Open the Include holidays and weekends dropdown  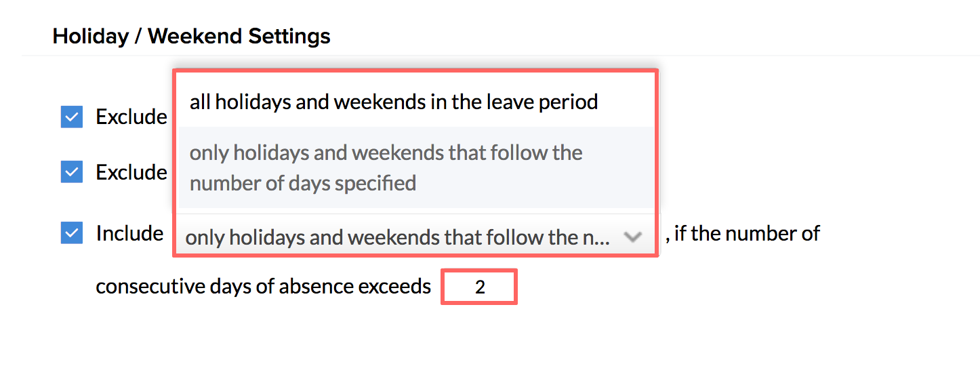[x=413, y=237]
